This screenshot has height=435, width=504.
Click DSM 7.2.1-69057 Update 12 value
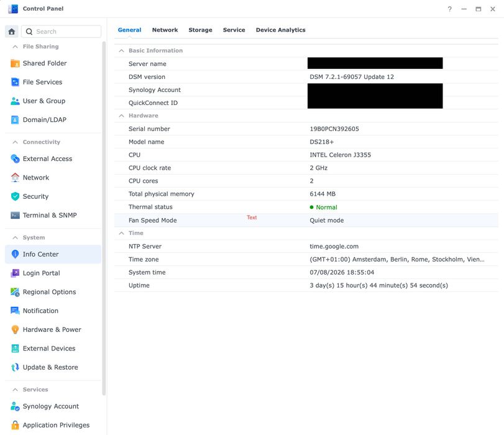[352, 77]
